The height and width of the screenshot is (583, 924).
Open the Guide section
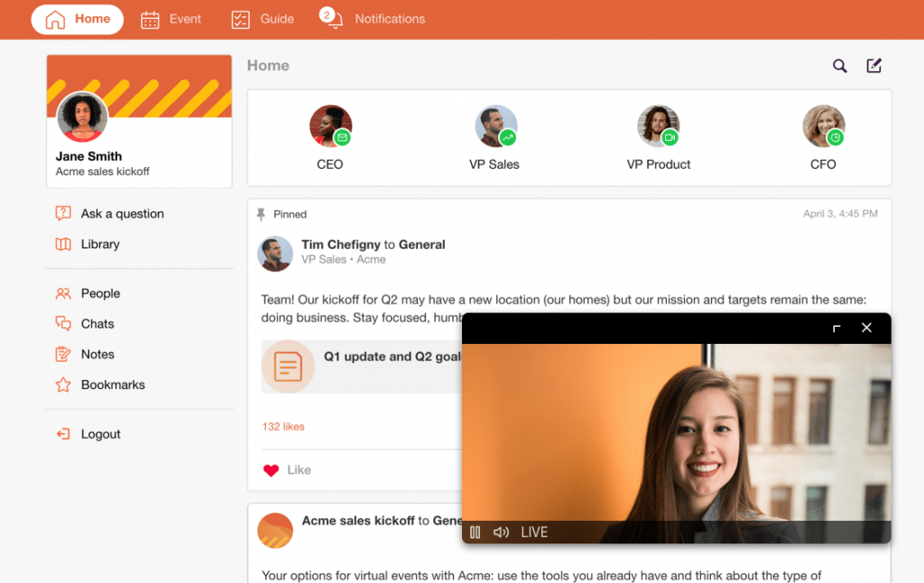[x=262, y=18]
